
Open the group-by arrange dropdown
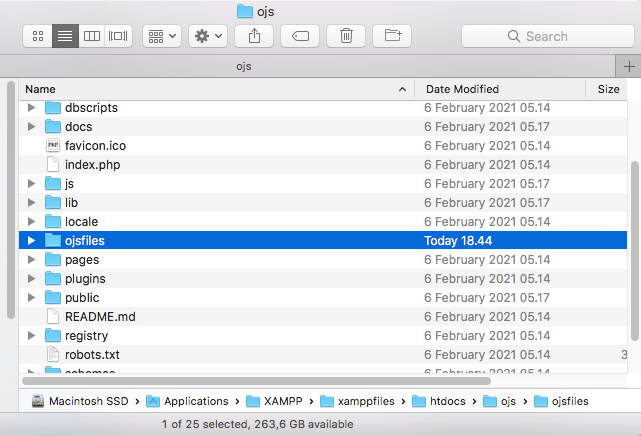pos(162,36)
